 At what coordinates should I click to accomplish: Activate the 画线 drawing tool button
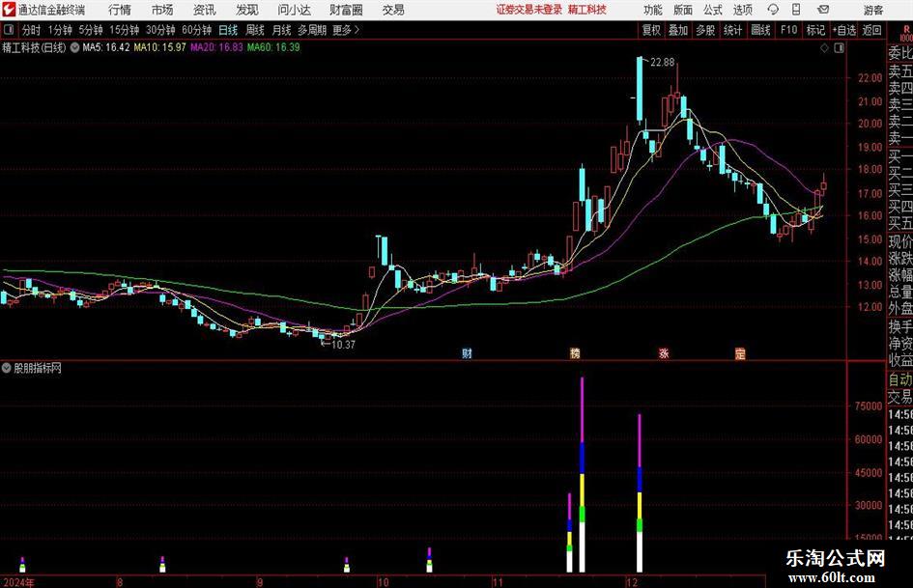[x=760, y=30]
